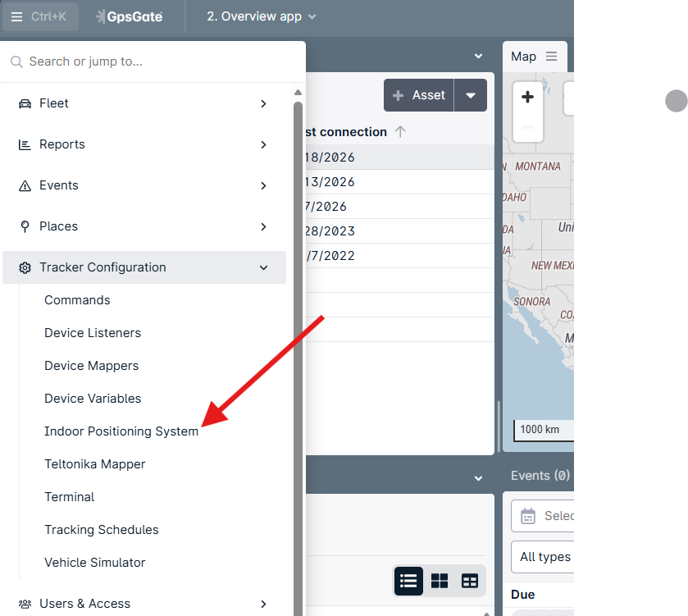The width and height of the screenshot is (688, 616).
Task: Collapse the lower panel chevron
Action: (479, 478)
